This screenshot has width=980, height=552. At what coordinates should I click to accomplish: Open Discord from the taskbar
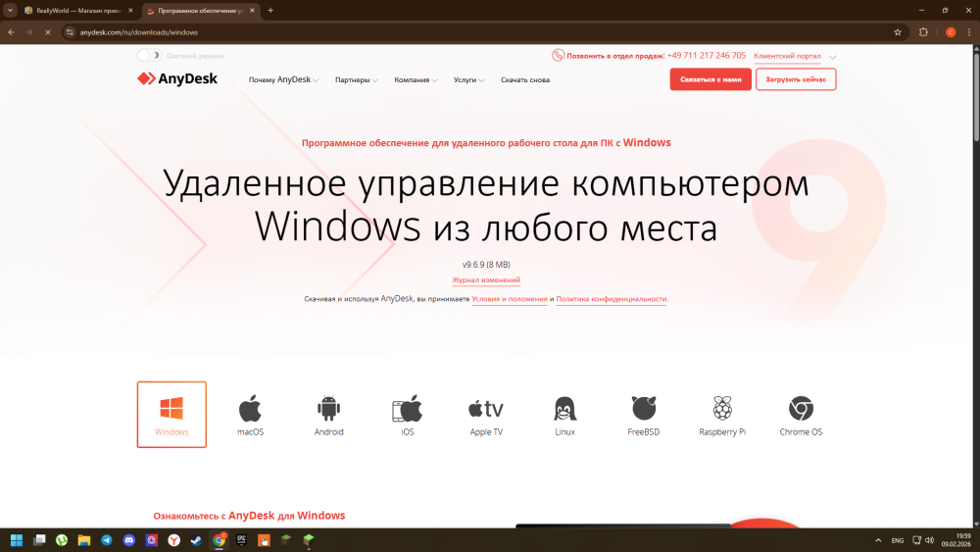[129, 540]
